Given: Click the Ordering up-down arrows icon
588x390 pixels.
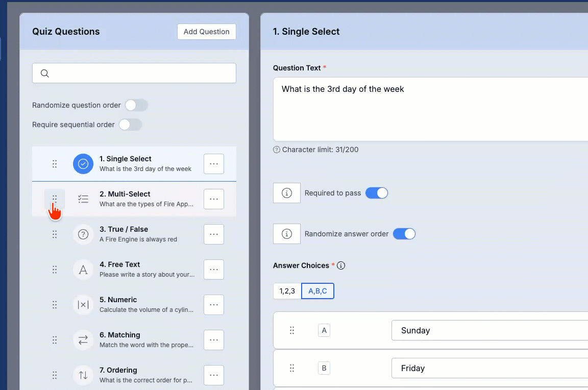Looking at the screenshot, I should tap(83, 375).
